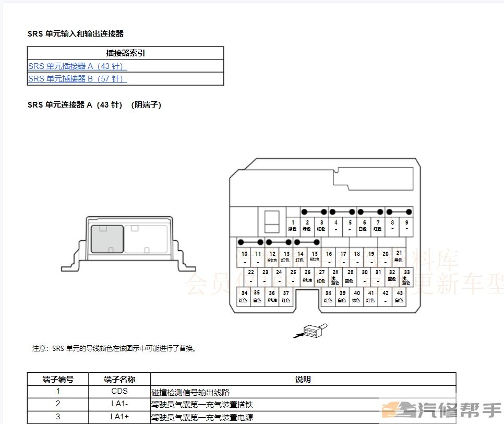The image size is (504, 424).
Task: Click terminal 34 红色 in connector diagram
Action: point(244,296)
